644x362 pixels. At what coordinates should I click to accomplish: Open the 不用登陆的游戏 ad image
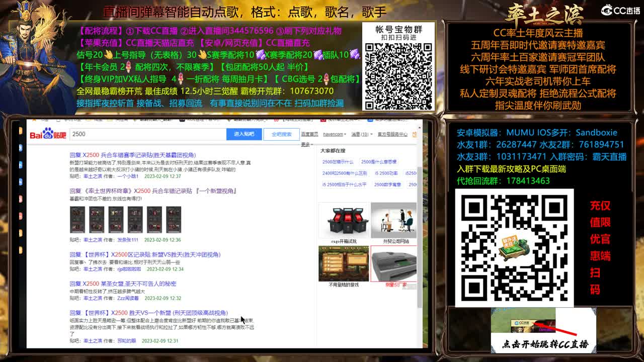344,263
